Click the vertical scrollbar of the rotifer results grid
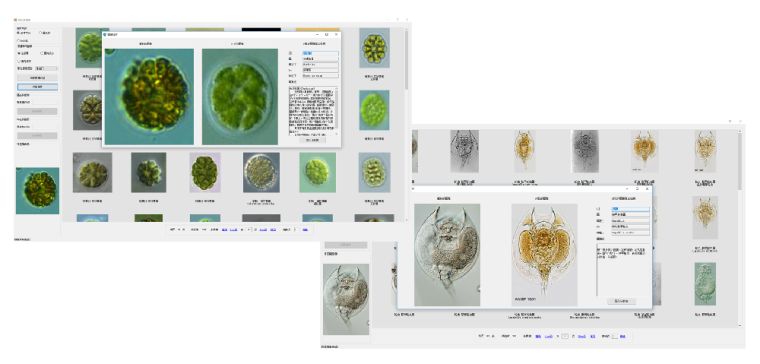Image resolution: width=760 pixels, height=364 pixels. (x=740, y=228)
